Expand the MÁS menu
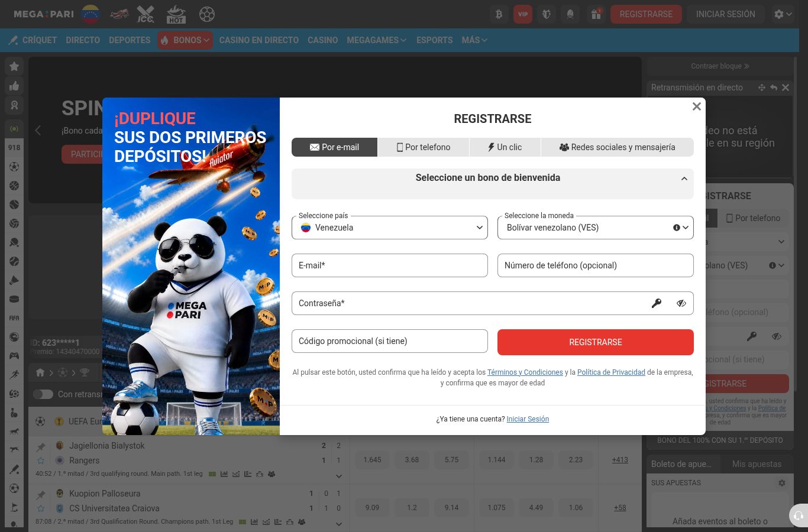 point(474,40)
